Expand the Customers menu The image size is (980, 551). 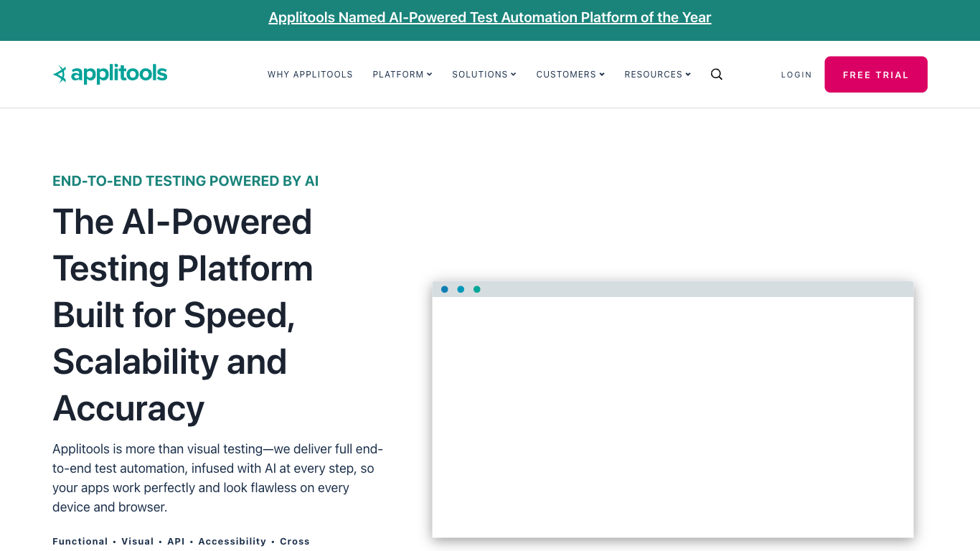pyautogui.click(x=570, y=75)
